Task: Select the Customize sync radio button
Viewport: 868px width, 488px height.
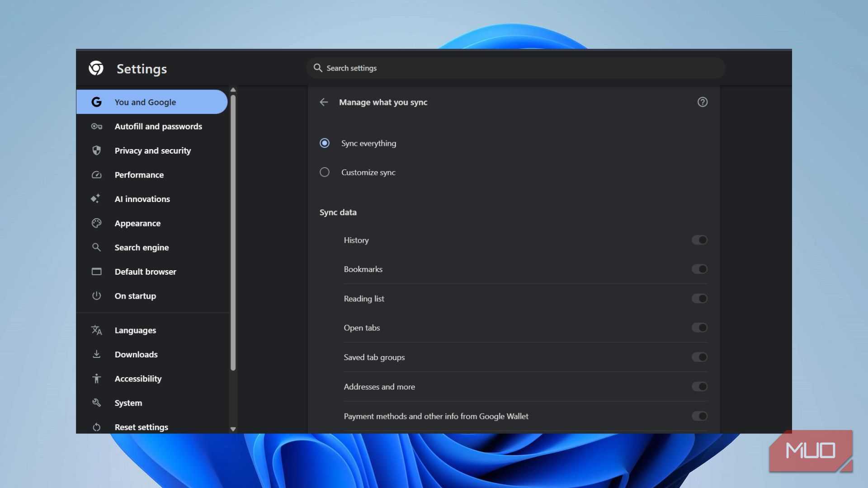Action: click(x=325, y=172)
